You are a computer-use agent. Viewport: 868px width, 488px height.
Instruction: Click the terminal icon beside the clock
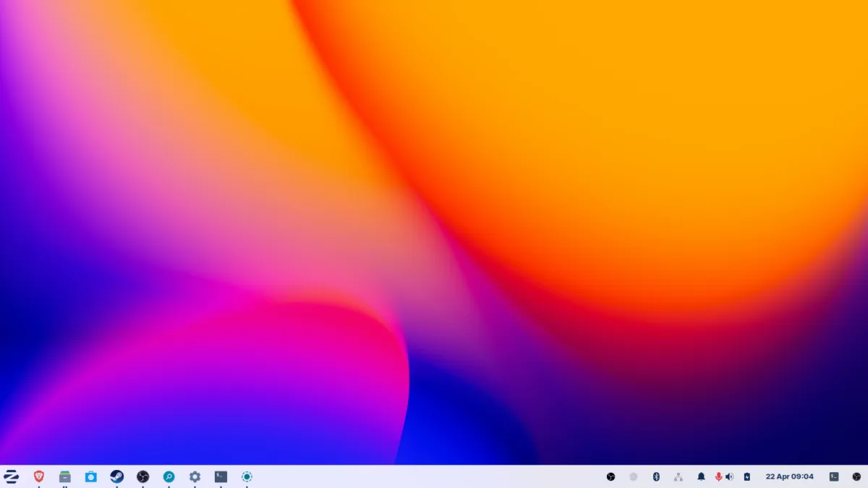point(834,476)
